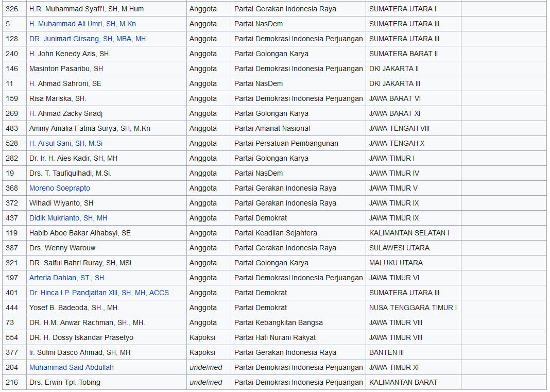
Task: Click KALIMANTAN SELATAN I cell
Action: 414,233
